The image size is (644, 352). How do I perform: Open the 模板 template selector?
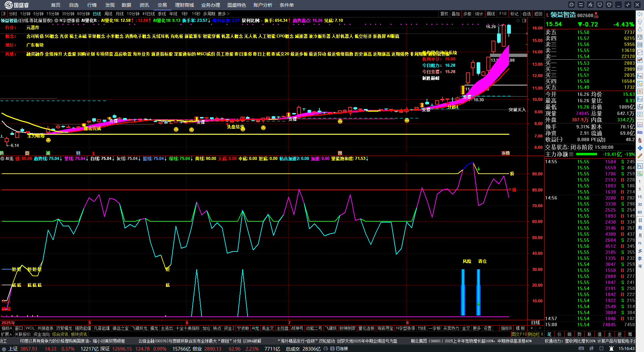click(520, 328)
